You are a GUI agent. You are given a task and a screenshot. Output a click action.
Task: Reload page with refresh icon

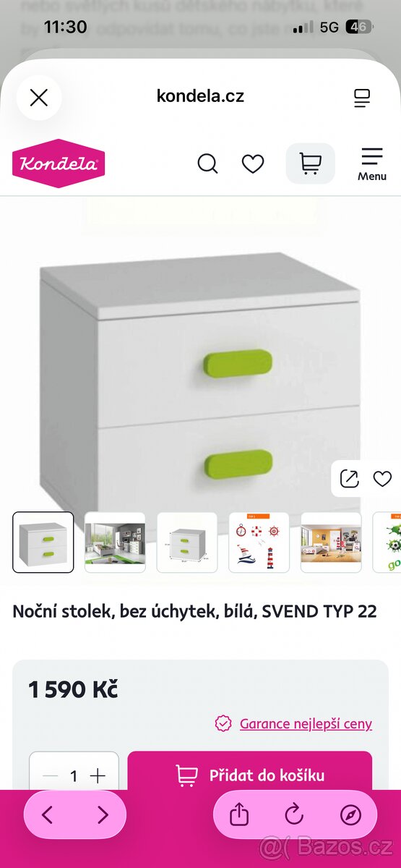tap(294, 815)
